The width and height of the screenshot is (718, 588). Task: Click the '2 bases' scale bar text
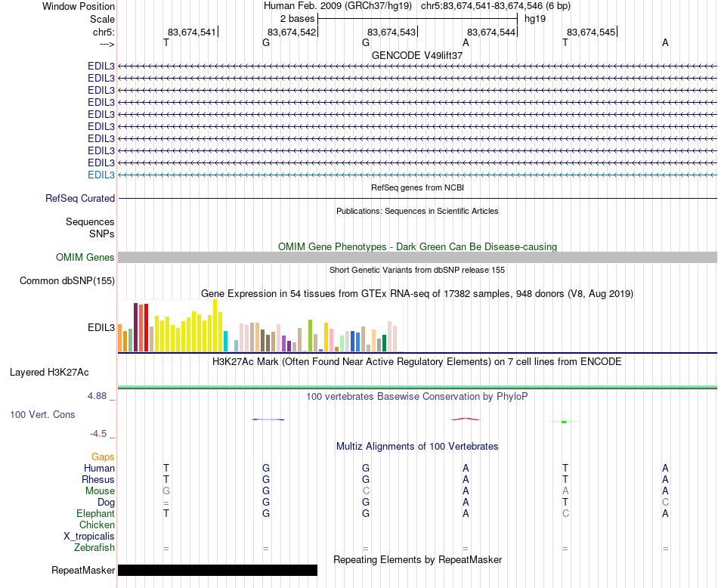(298, 19)
